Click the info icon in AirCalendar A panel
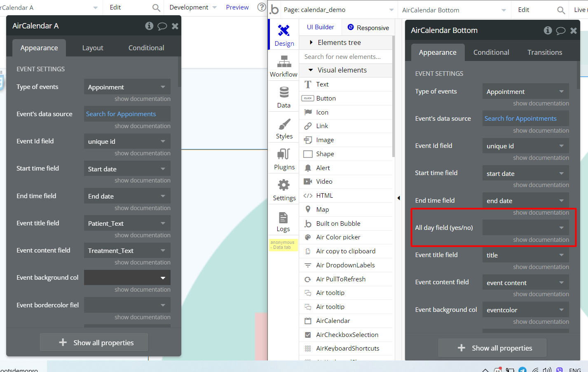Screen dimensions: 588x372 pyautogui.click(x=149, y=26)
